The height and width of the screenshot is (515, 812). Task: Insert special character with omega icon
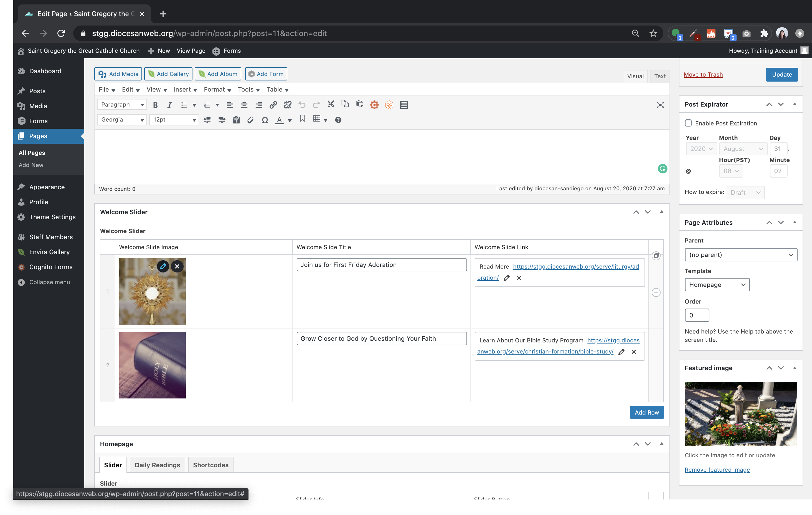(265, 120)
